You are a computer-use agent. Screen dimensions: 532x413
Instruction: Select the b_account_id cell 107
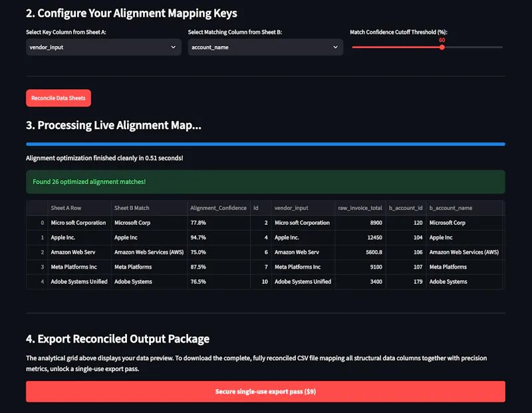point(406,267)
